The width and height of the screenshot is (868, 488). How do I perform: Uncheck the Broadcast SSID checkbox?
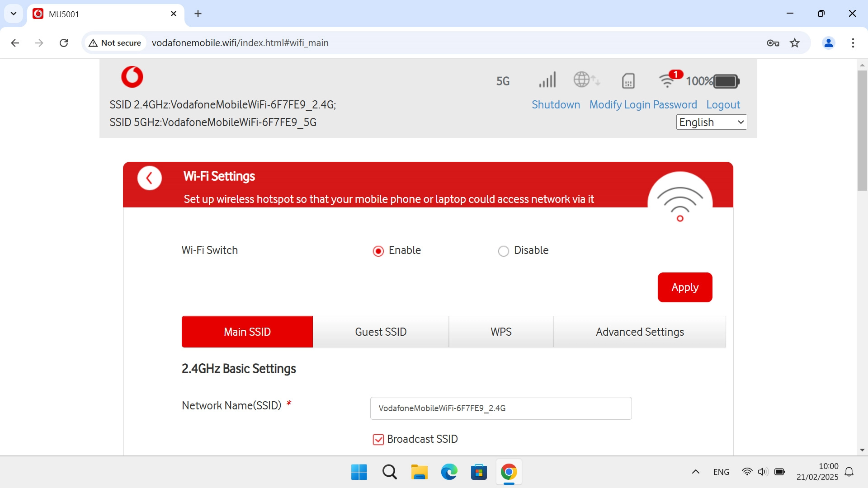click(x=378, y=439)
